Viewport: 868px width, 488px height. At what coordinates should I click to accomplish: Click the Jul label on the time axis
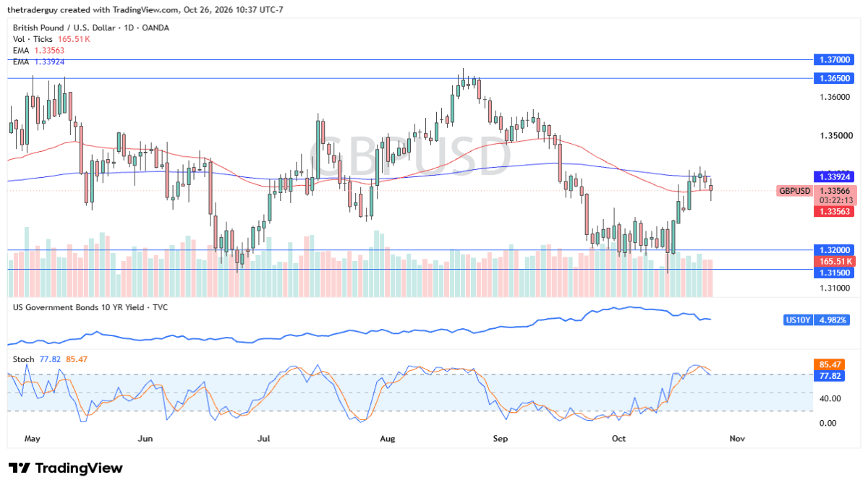click(x=265, y=438)
